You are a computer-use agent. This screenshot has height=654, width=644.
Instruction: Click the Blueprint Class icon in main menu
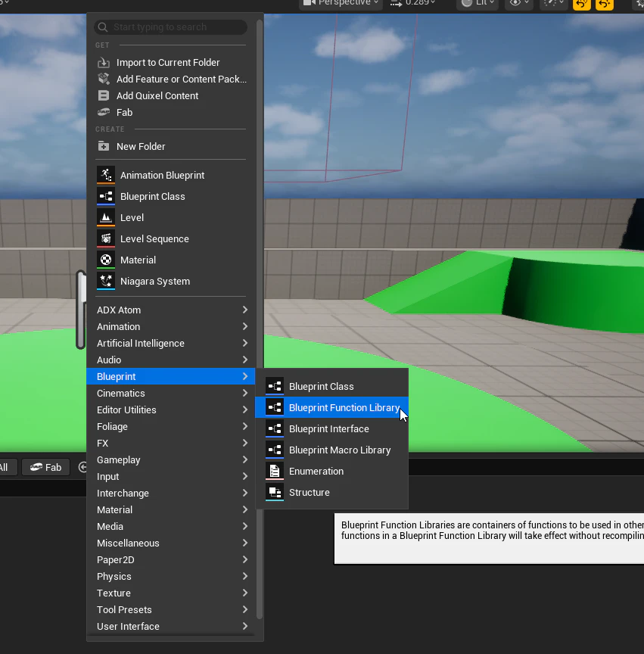(106, 197)
